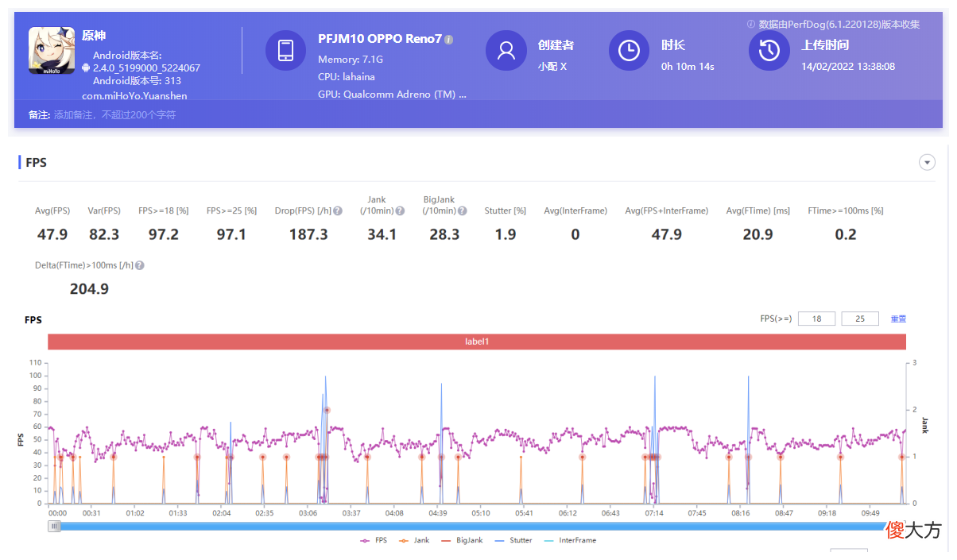Click the remarks note input field

pos(114,115)
